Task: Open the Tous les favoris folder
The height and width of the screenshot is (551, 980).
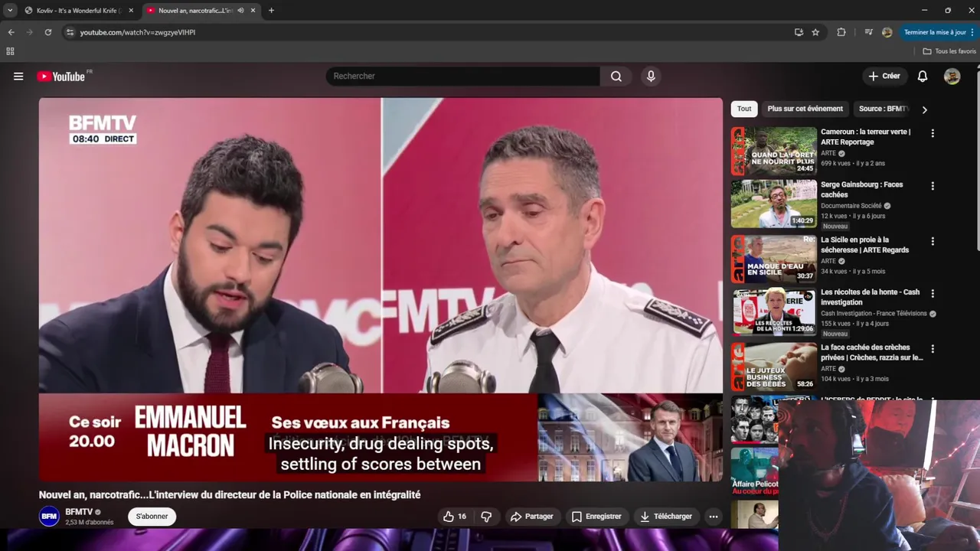Action: [x=949, y=51]
